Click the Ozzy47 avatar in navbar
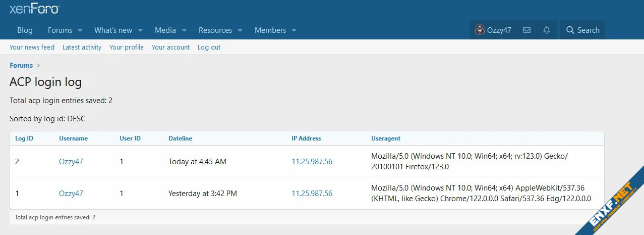The width and height of the screenshot is (644, 235). [480, 30]
